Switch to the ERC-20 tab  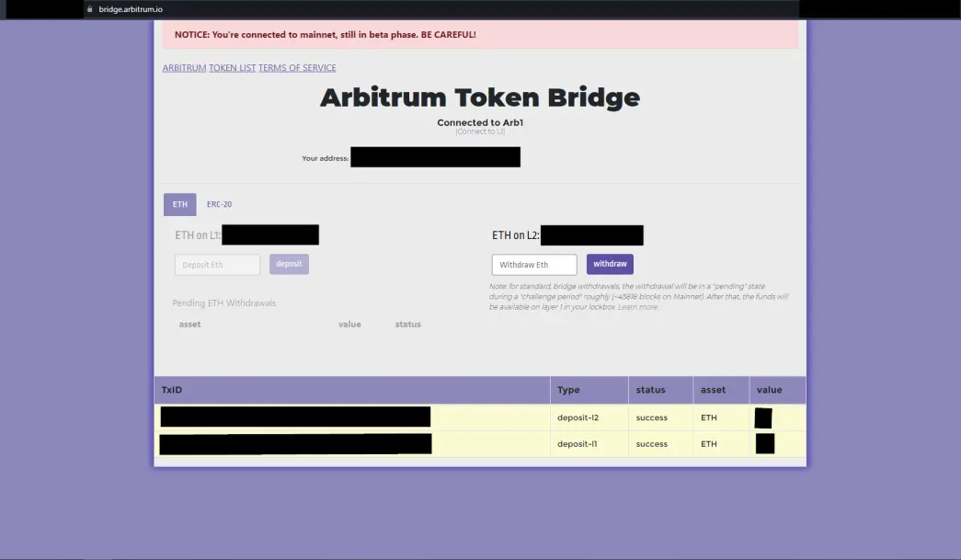pos(220,205)
